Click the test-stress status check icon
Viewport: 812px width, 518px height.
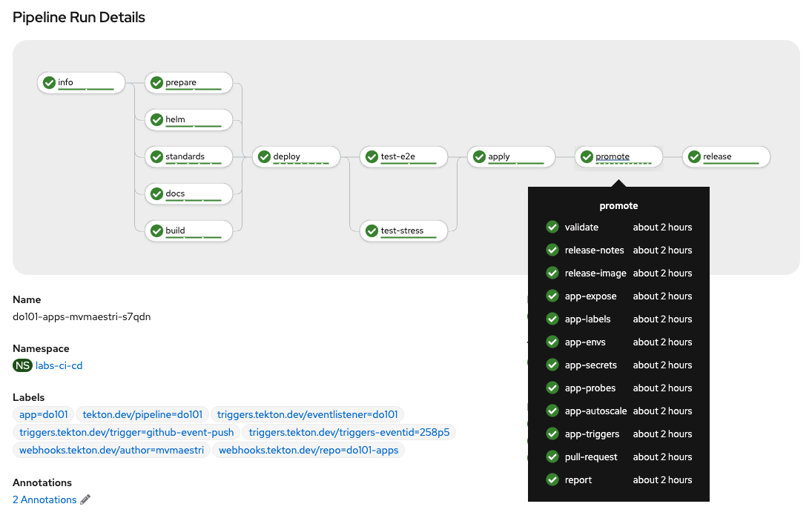click(x=372, y=230)
